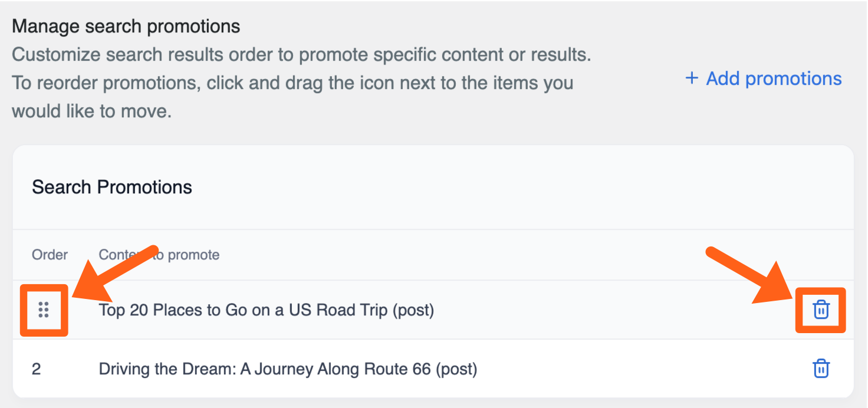Click the Order column header

click(x=50, y=255)
